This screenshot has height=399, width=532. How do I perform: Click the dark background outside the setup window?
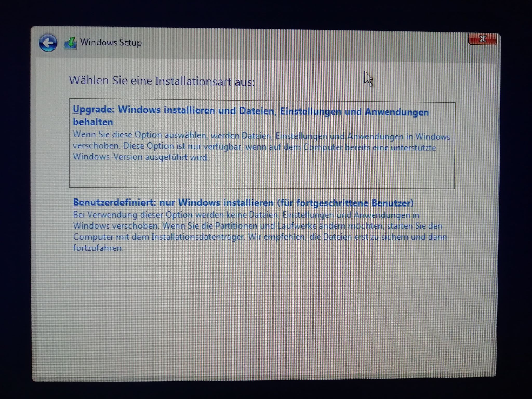click(260, 13)
